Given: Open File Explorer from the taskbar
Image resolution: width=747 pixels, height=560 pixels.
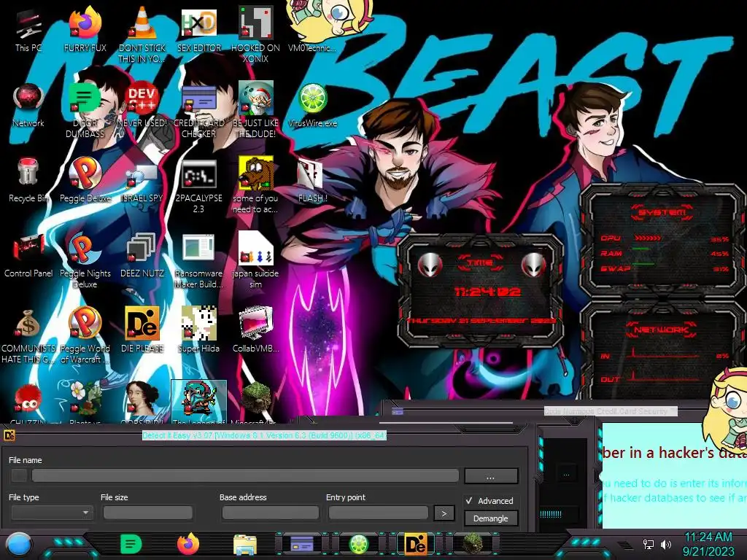Looking at the screenshot, I should [245, 544].
